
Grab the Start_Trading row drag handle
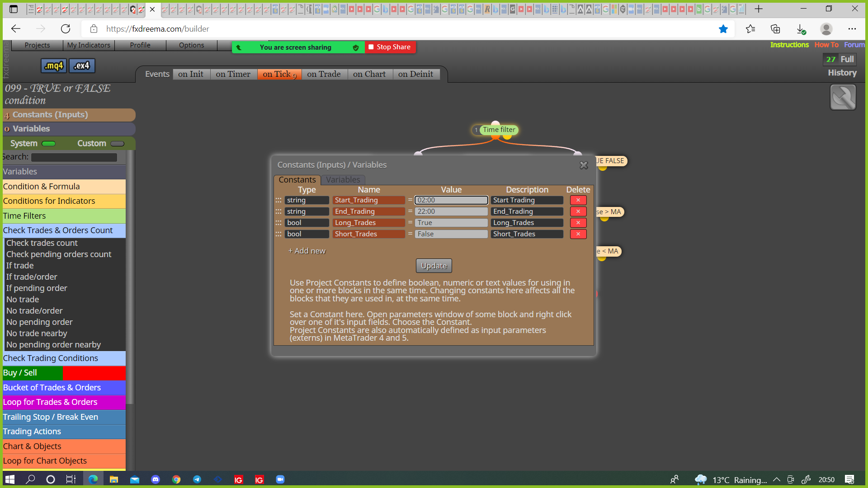278,200
